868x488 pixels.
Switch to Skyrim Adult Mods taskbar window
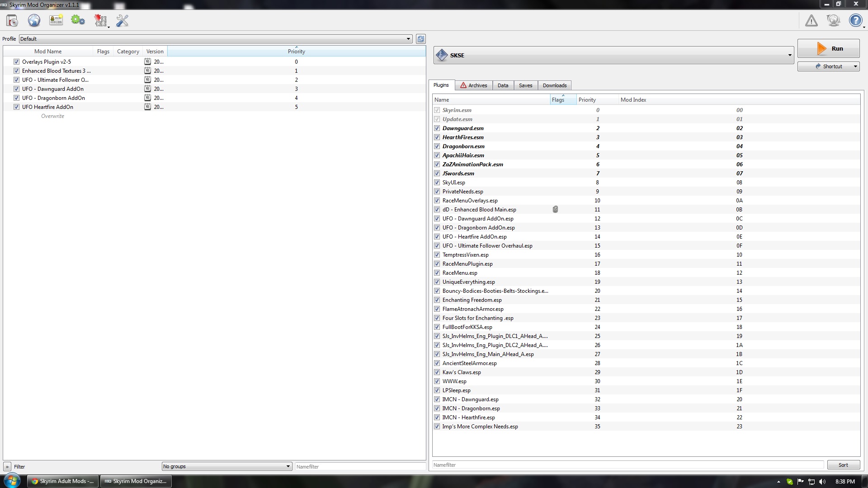point(63,481)
